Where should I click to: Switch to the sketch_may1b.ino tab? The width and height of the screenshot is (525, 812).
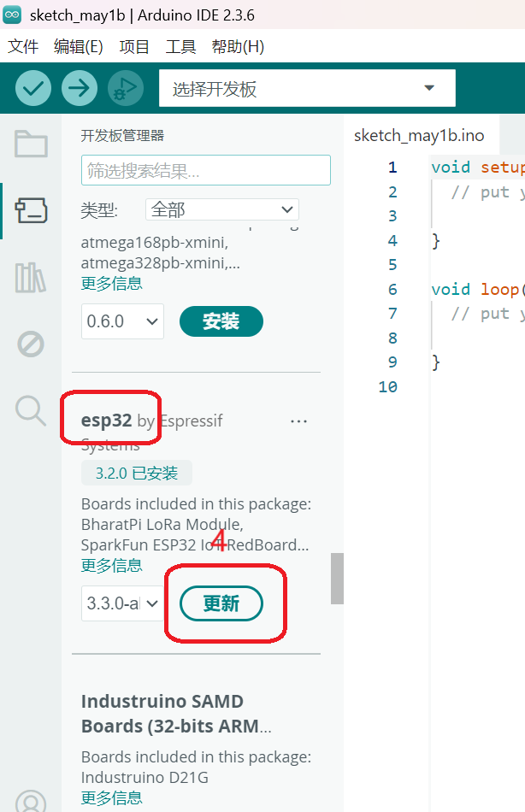point(419,136)
